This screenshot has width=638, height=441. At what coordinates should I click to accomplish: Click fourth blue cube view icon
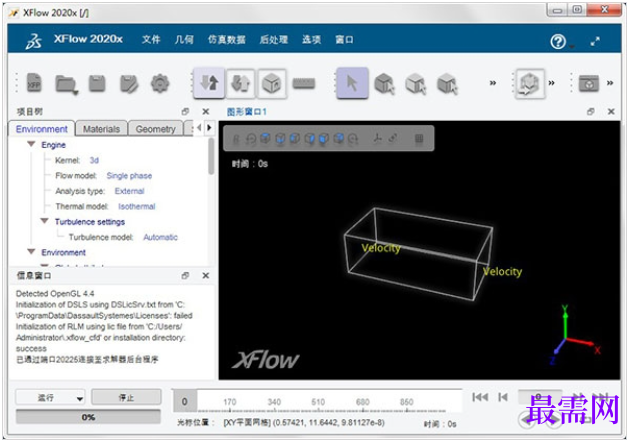309,139
